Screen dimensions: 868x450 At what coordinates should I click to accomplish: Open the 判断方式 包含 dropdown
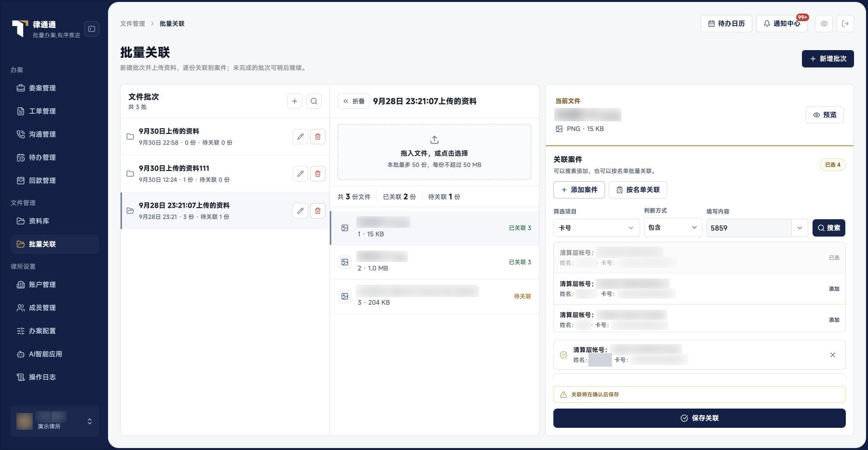pyautogui.click(x=673, y=227)
